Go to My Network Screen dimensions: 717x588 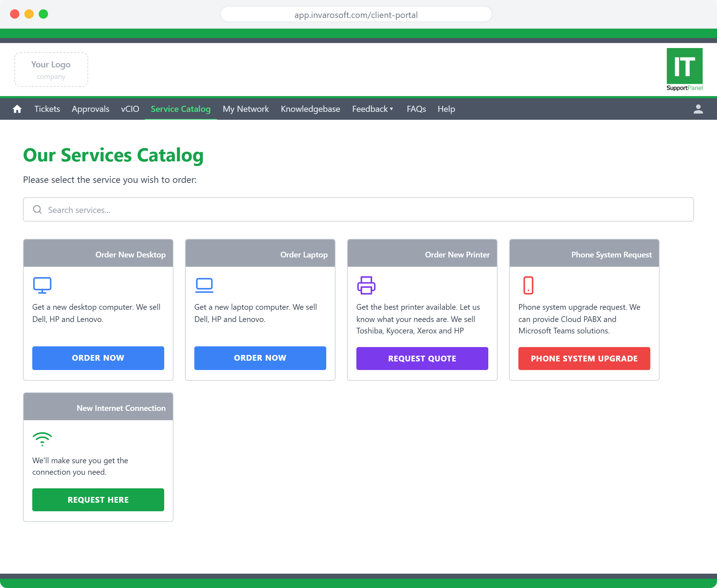[246, 109]
